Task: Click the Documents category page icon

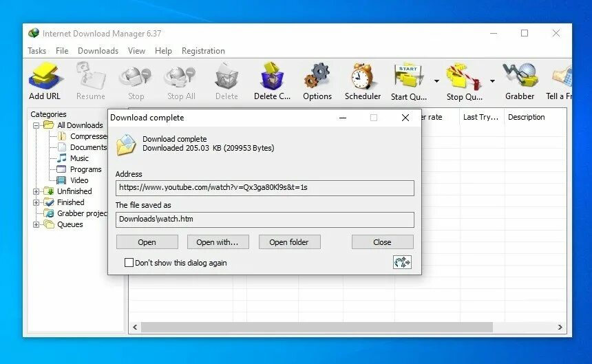Action: (62, 147)
